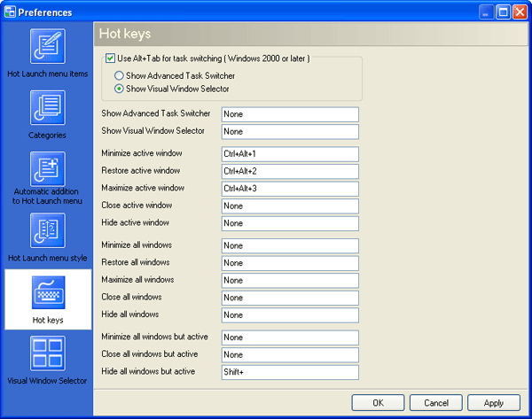Select Automatic addition to Hot Launch menu icon

48,169
